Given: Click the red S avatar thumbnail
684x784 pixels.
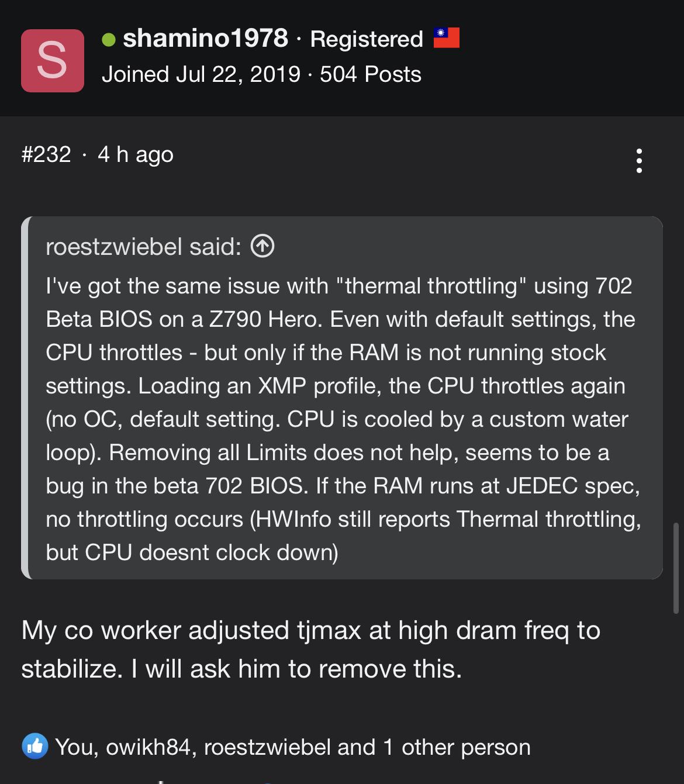Looking at the screenshot, I should [x=52, y=61].
